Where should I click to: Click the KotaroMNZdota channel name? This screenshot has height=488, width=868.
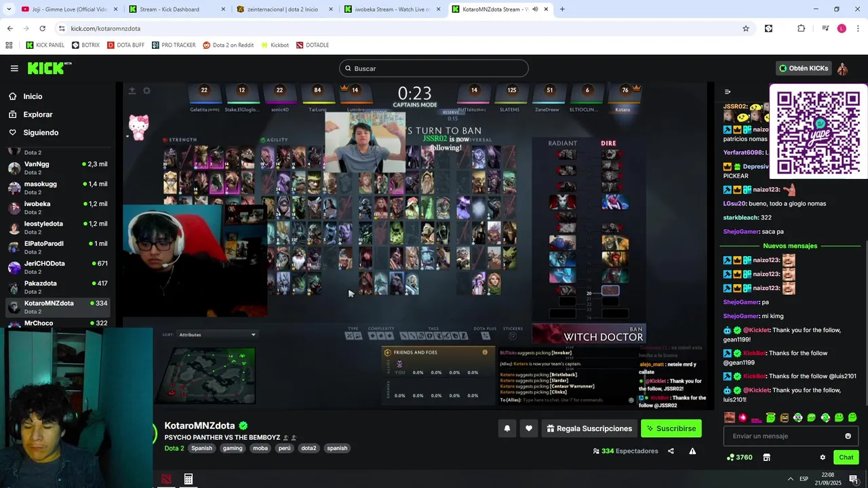point(199,426)
